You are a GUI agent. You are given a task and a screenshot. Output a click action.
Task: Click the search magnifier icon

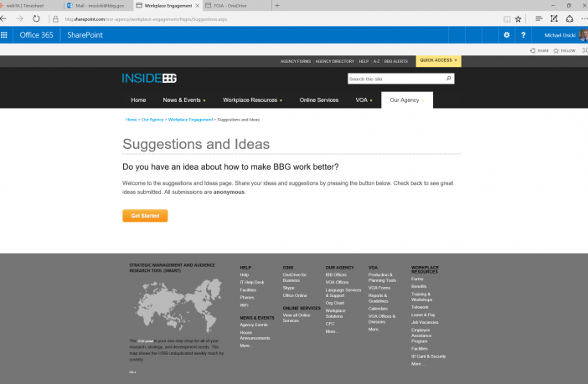449,79
